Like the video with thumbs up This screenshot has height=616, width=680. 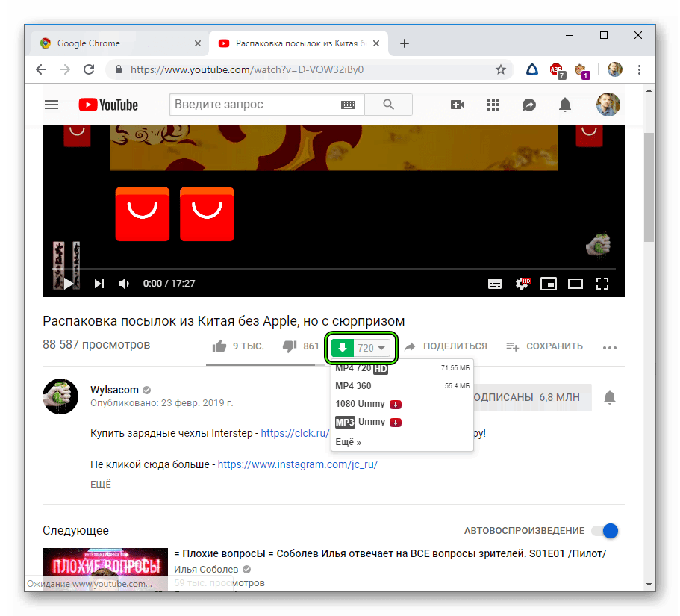(x=220, y=346)
